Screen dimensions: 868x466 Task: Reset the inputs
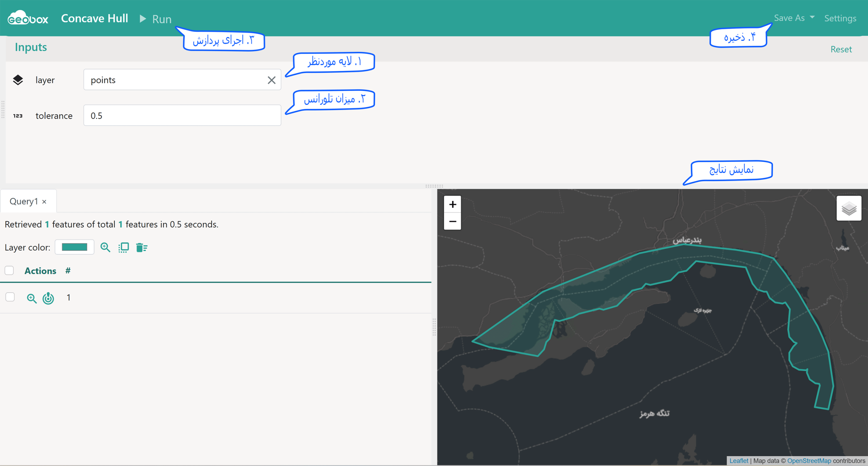841,49
